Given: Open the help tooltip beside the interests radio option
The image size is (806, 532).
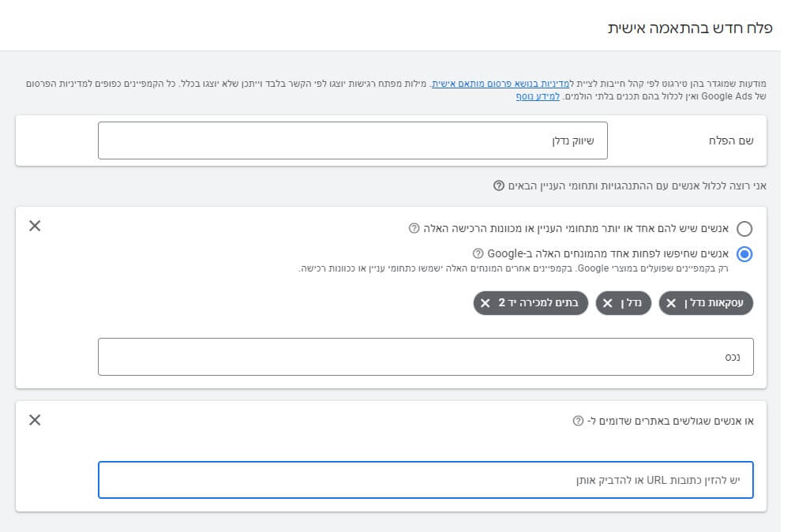Looking at the screenshot, I should [415, 228].
